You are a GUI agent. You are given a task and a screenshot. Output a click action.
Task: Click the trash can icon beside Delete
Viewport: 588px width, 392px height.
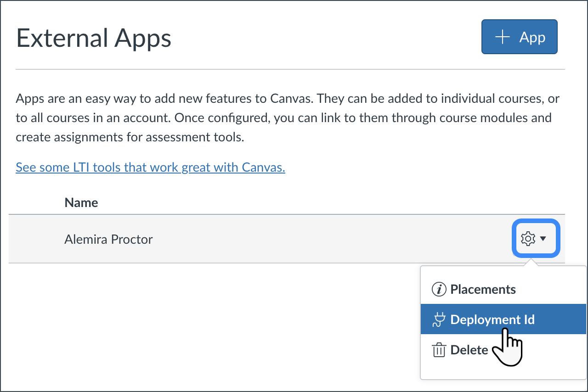tap(439, 350)
